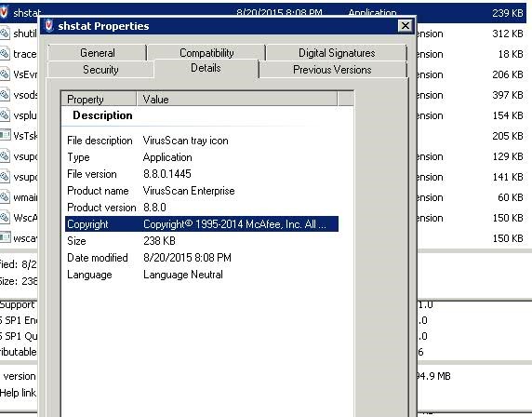Select the Details tab

pos(206,68)
